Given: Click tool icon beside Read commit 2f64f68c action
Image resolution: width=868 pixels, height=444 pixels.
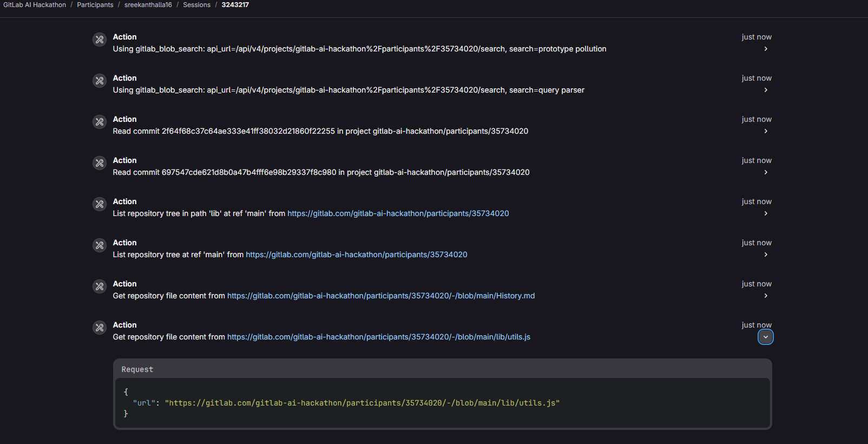Looking at the screenshot, I should coord(100,122).
